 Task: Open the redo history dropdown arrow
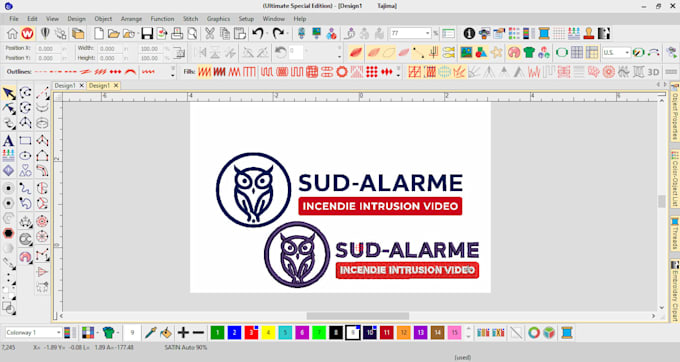[x=287, y=33]
